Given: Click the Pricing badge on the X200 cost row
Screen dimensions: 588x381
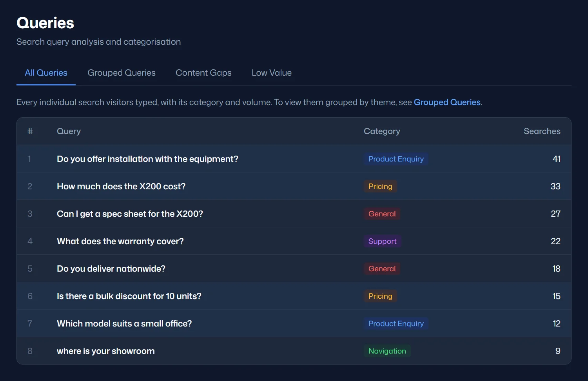Looking at the screenshot, I should 380,186.
